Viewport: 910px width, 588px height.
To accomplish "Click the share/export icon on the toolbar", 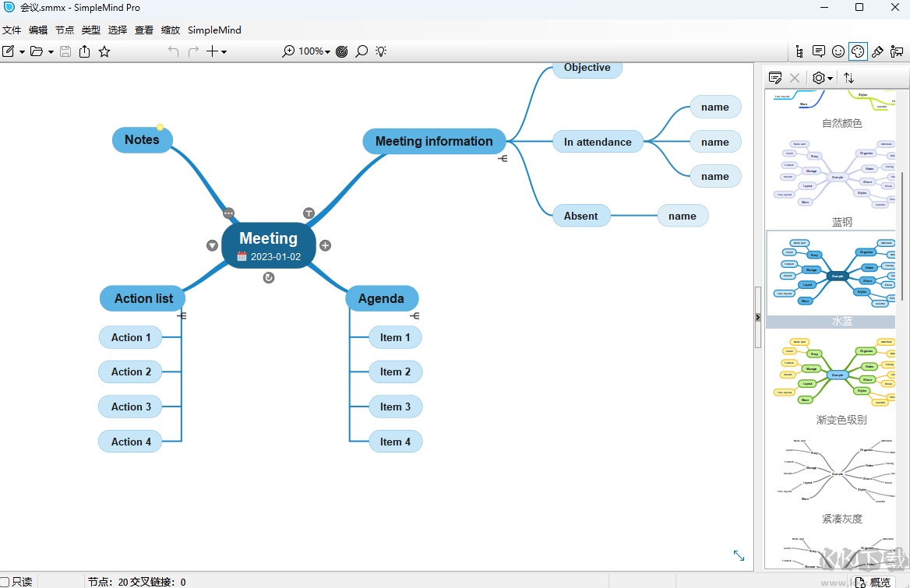I will 84,51.
